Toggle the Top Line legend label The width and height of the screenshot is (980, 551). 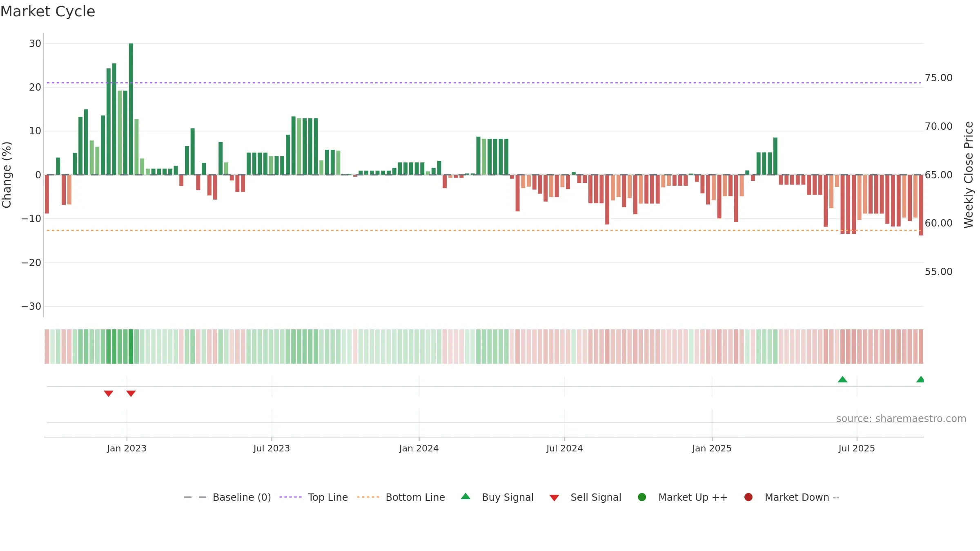tap(328, 498)
